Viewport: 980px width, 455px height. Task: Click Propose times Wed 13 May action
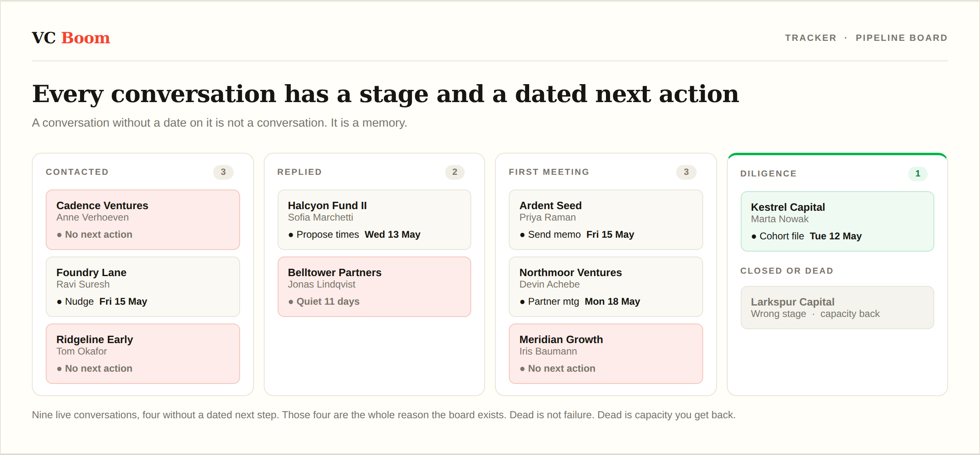coord(354,234)
